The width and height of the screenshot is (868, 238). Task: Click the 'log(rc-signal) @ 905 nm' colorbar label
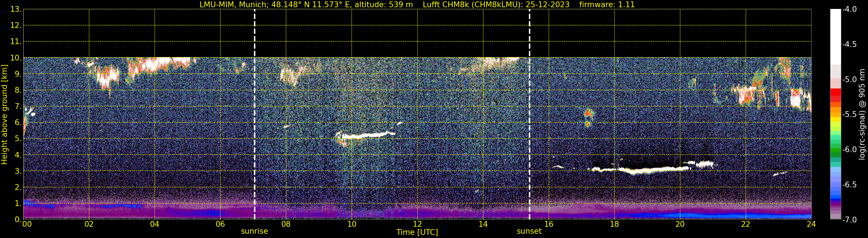[x=862, y=114]
